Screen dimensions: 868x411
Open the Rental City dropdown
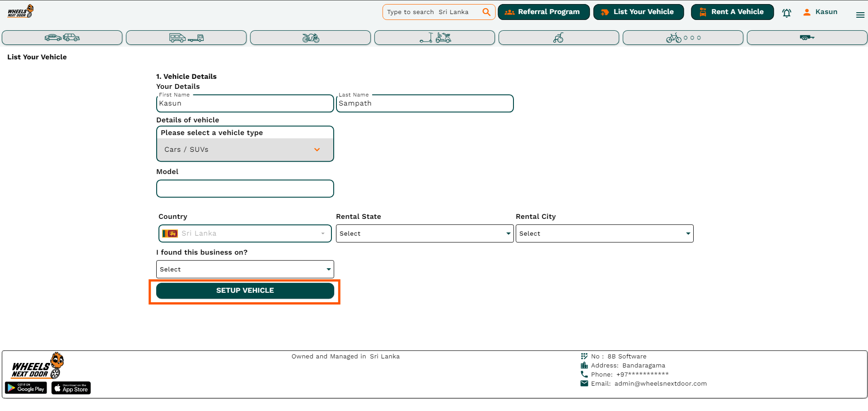[604, 233]
